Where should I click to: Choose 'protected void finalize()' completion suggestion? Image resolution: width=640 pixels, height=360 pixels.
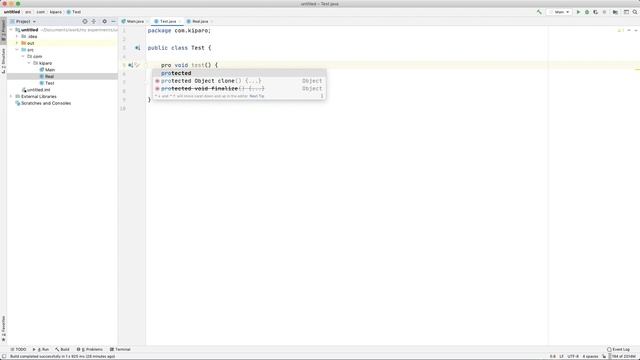[239, 89]
